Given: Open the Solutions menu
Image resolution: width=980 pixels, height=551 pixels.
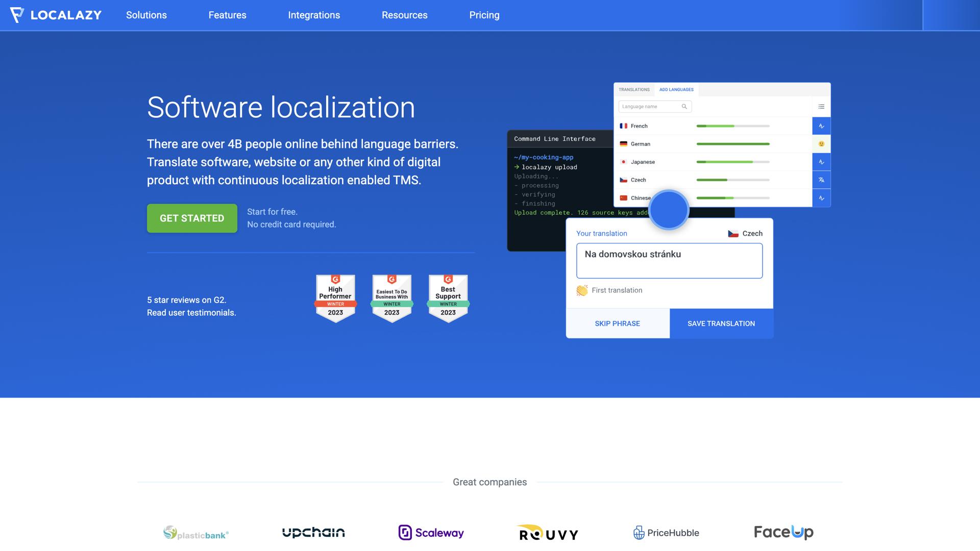Looking at the screenshot, I should [x=146, y=15].
